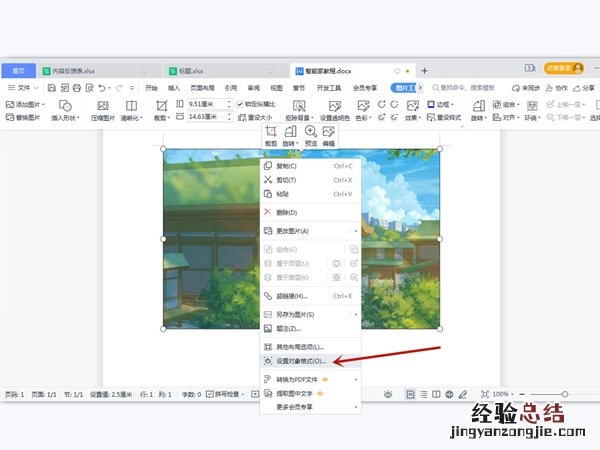Toggle the 锁定纵横比 (Lock Aspect Ratio) checkbox

pyautogui.click(x=240, y=104)
